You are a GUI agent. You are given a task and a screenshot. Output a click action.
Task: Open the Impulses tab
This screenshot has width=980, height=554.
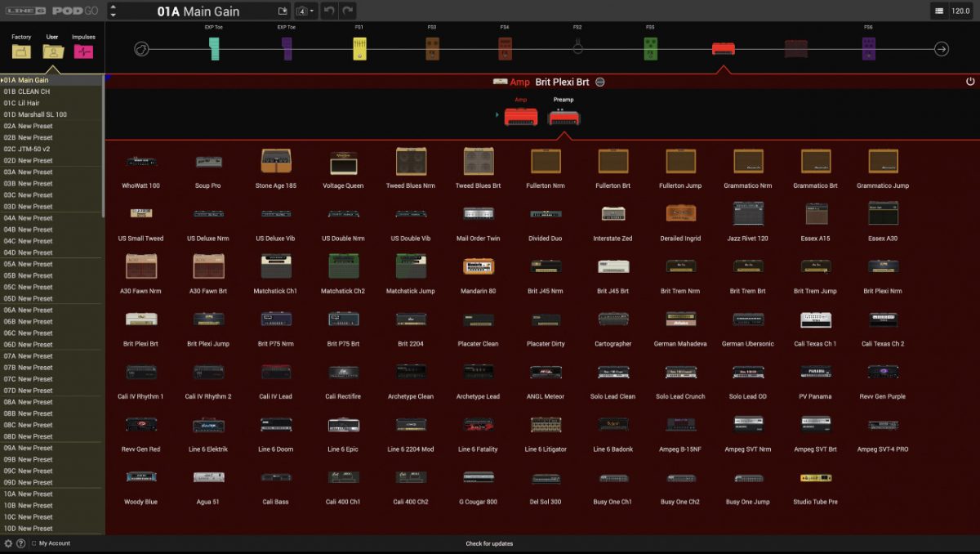[x=83, y=47]
